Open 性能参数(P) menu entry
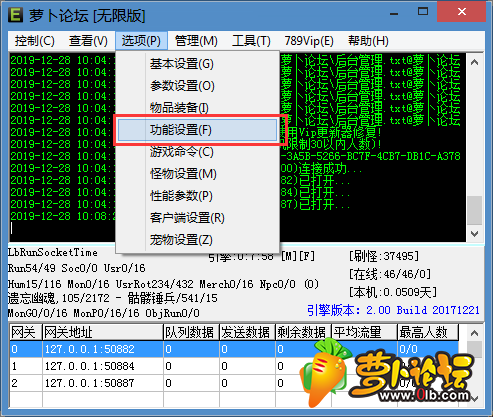 [197, 196]
